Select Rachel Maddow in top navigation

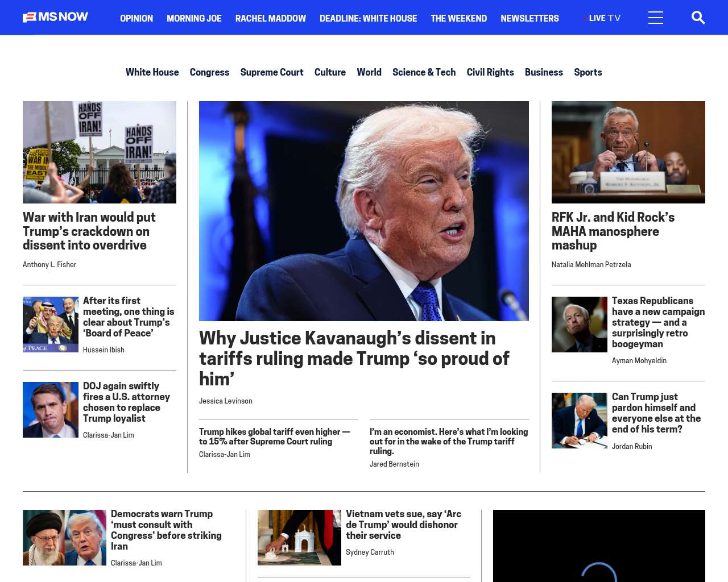(x=270, y=18)
